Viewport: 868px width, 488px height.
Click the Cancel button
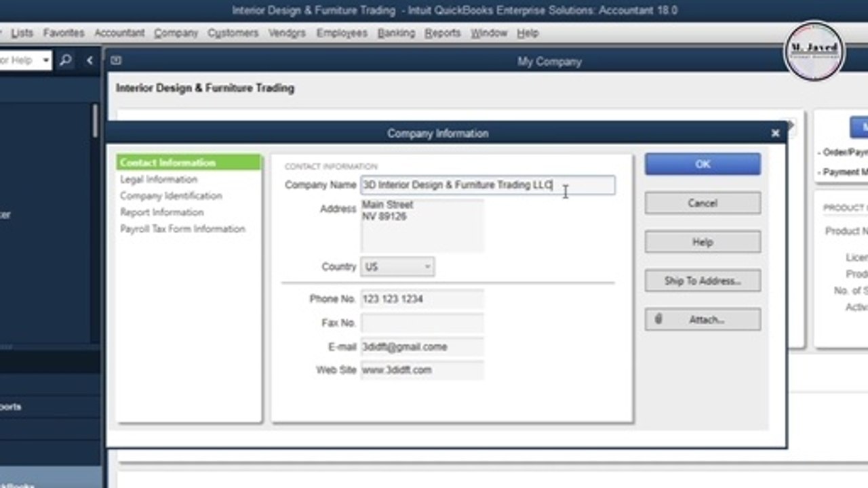click(x=703, y=203)
